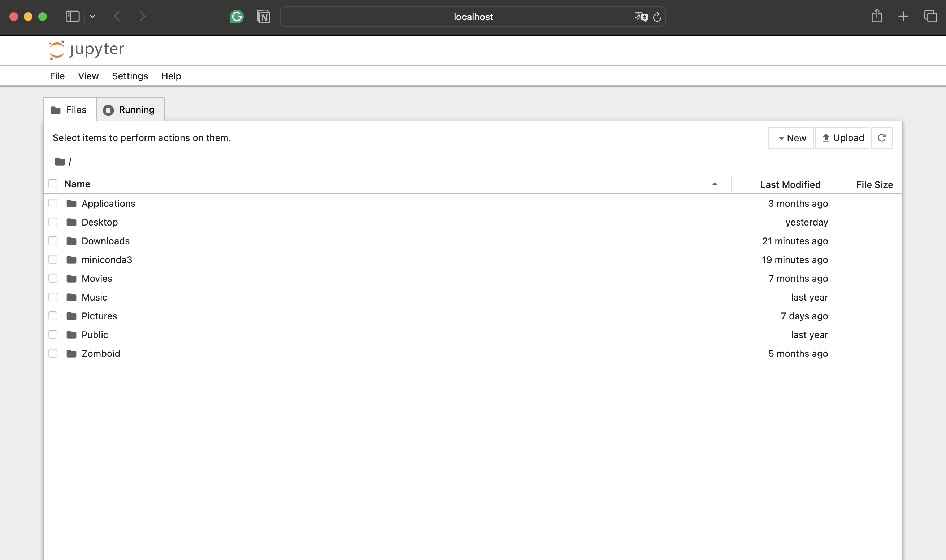The image size is (946, 560).
Task: Open the Desktop folder
Action: (x=100, y=222)
